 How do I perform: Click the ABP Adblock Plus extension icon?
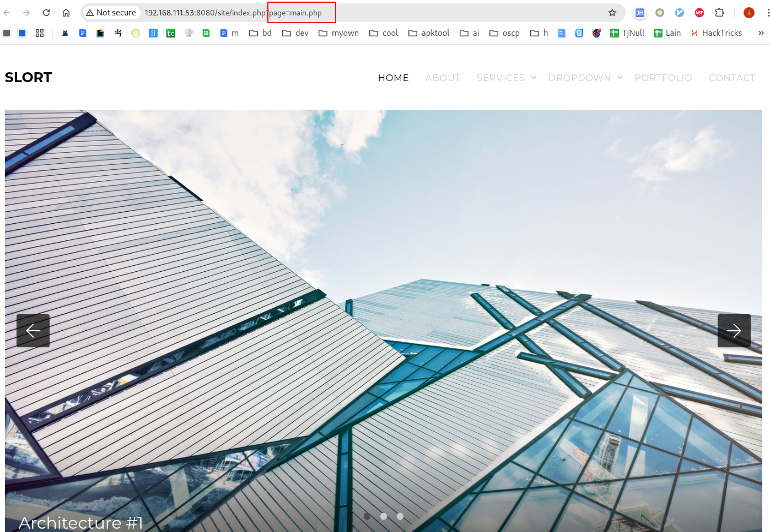tap(699, 13)
